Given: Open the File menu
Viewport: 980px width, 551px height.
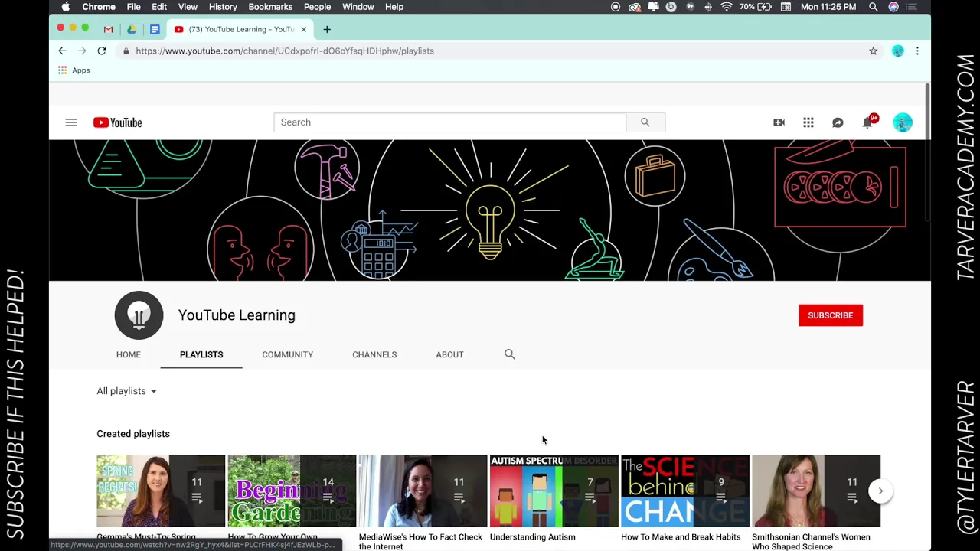Looking at the screenshot, I should pos(133,7).
